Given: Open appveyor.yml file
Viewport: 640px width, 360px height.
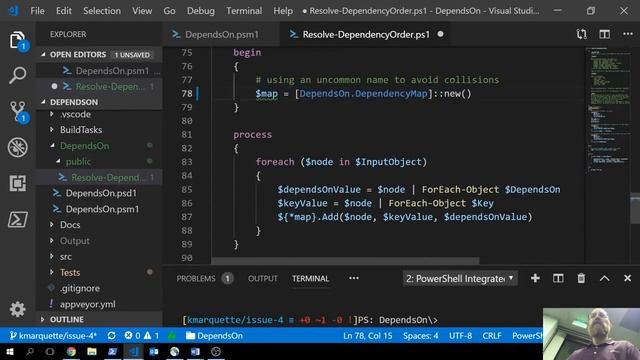Looking at the screenshot, I should [x=87, y=304].
